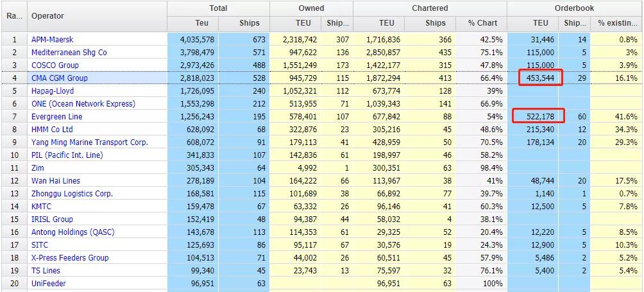Open the IRISL Group link
Viewport: 644px width, 292px height.
coord(52,219)
